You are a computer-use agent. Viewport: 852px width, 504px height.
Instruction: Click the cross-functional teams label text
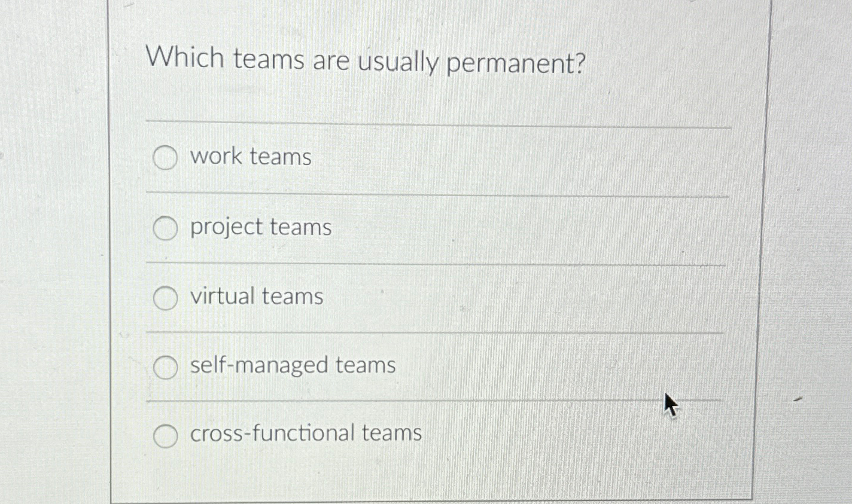coord(305,433)
